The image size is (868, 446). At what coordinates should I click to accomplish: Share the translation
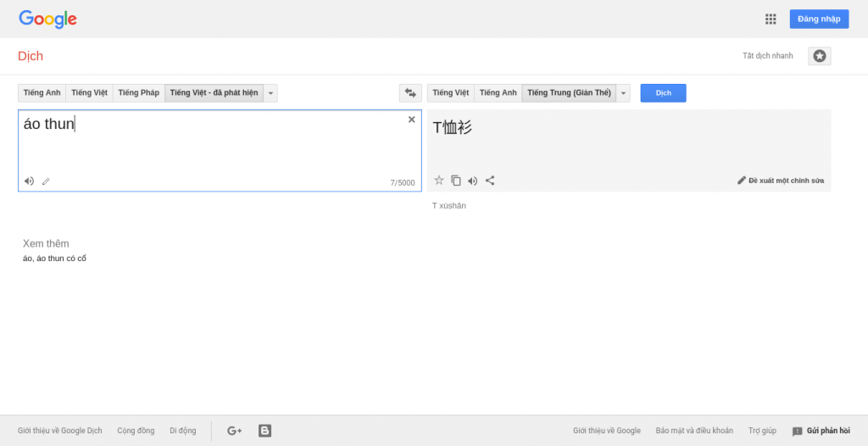(490, 180)
